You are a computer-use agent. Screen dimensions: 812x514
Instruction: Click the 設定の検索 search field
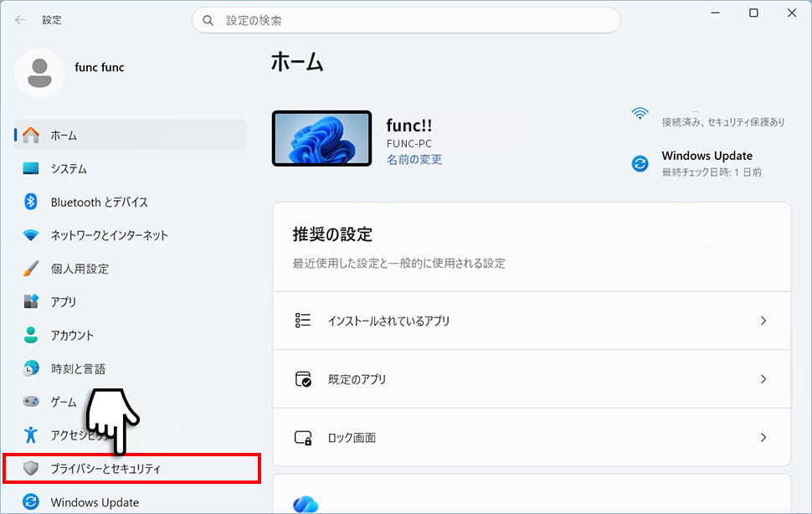tap(406, 20)
